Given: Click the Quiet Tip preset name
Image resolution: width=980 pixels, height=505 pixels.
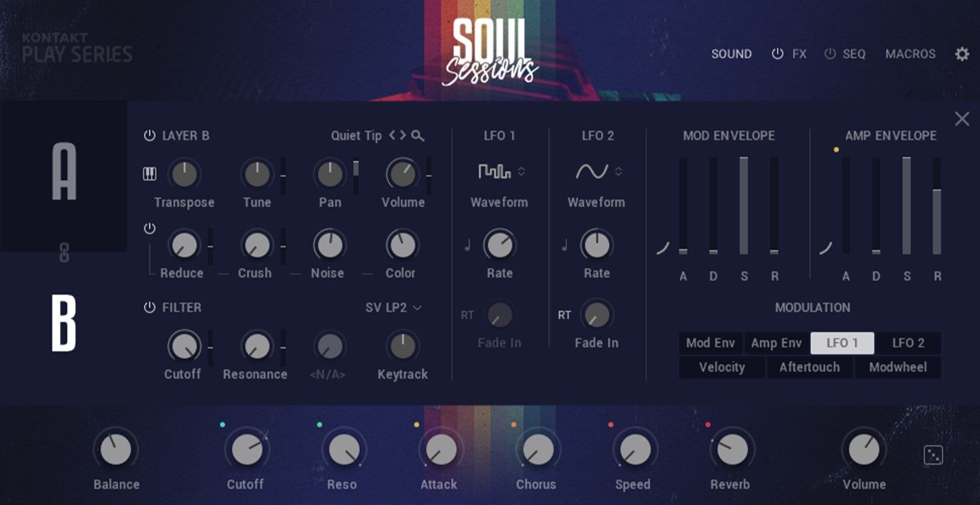Looking at the screenshot, I should coord(355,136).
